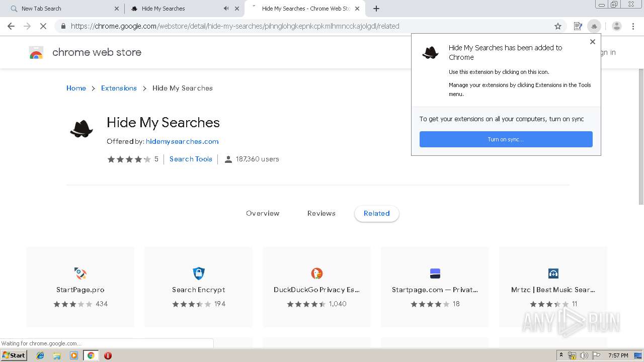Viewport: 644px width, 362px height.
Task: Open DuckDuckGo Privacy Essentials card
Action: (x=317, y=287)
